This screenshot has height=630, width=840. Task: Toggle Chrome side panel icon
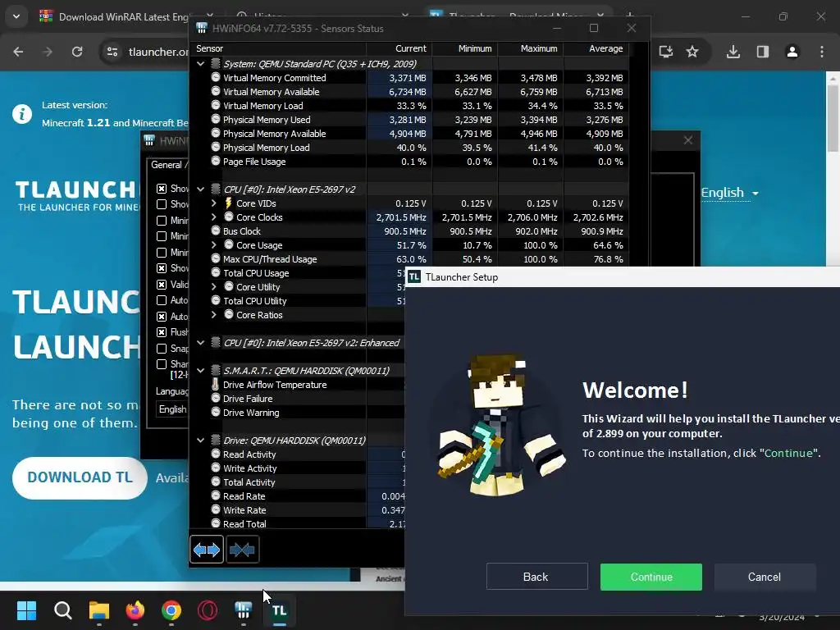763,52
